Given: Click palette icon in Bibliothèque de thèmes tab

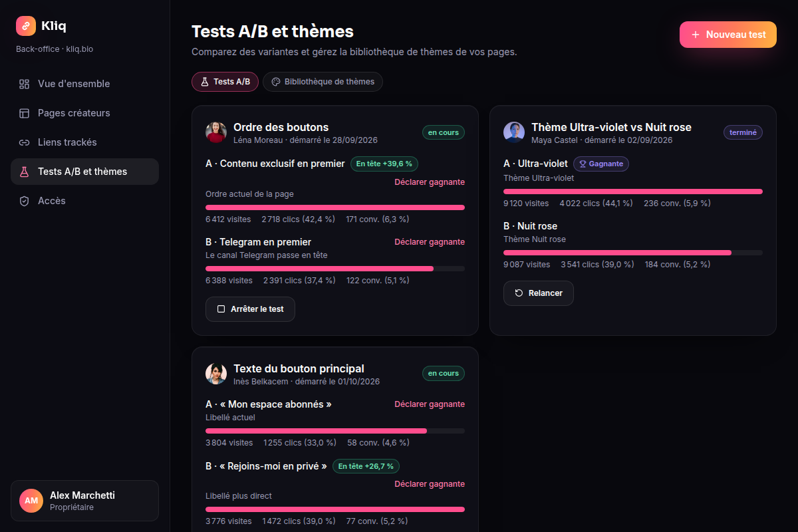Looking at the screenshot, I should click(x=276, y=82).
